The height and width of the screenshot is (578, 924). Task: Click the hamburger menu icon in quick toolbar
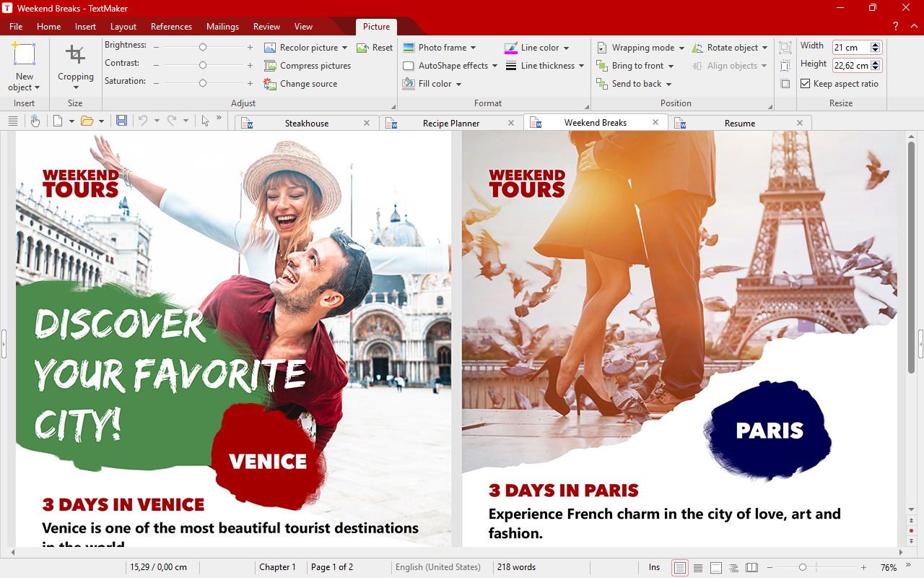tap(13, 121)
